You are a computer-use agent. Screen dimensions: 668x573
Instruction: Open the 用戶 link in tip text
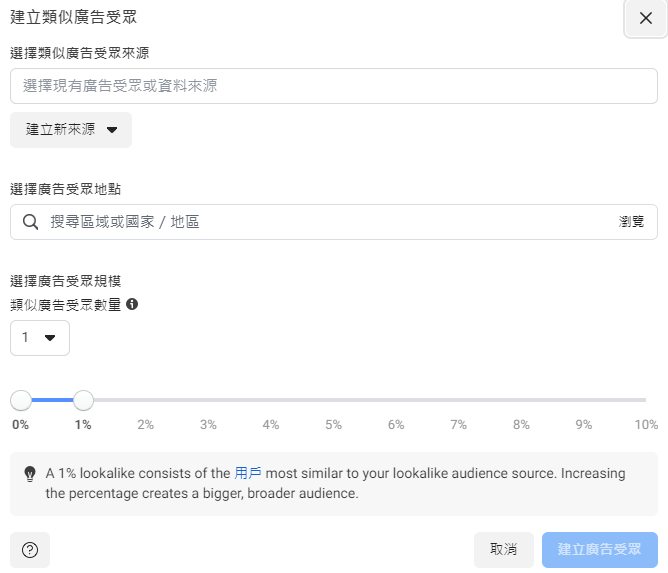tap(248, 473)
